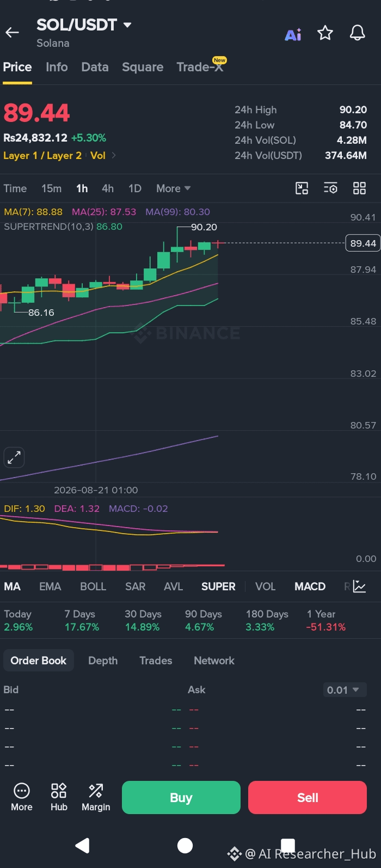Open the chart drawing tools icon
This screenshot has width=381, height=868.
pyautogui.click(x=302, y=188)
